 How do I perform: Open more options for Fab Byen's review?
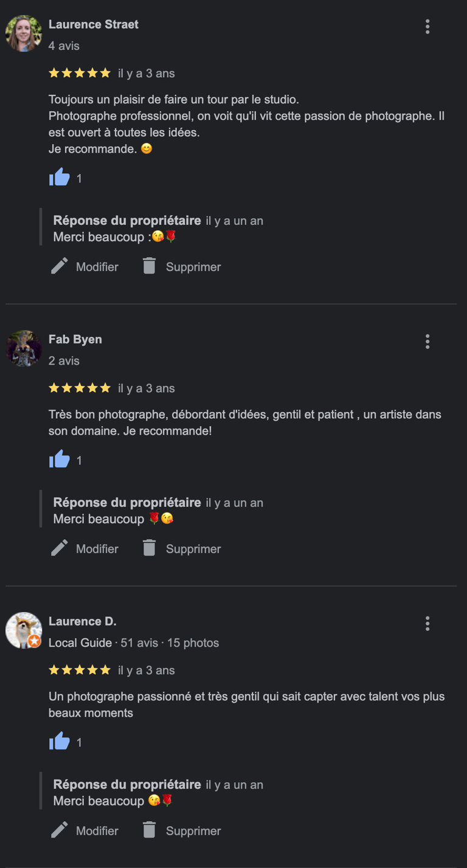click(x=427, y=342)
